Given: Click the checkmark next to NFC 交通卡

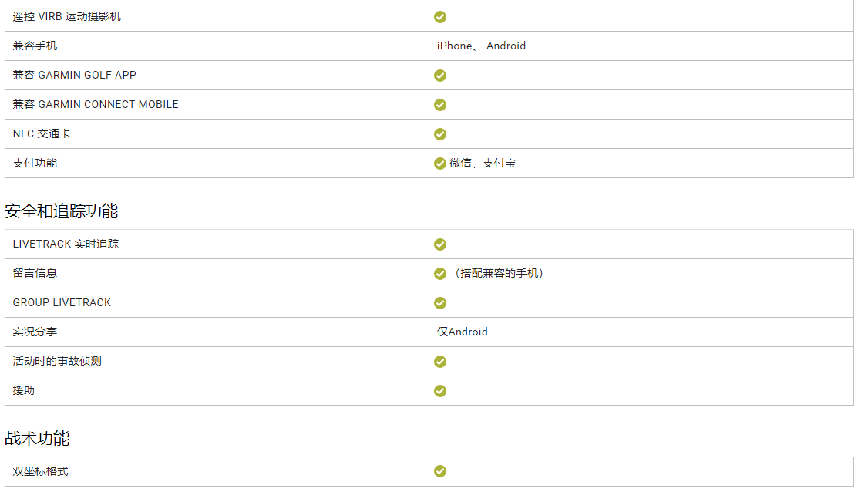Looking at the screenshot, I should (x=440, y=134).
